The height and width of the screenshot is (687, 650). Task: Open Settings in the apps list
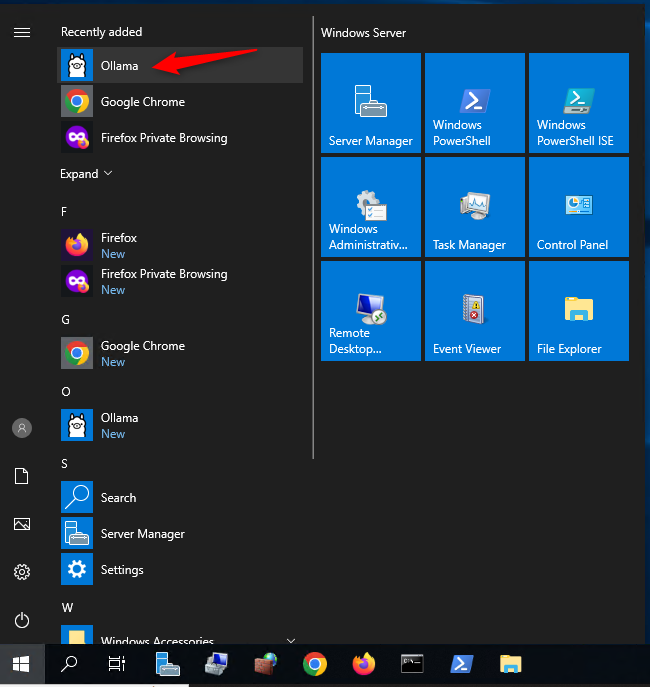180,569
